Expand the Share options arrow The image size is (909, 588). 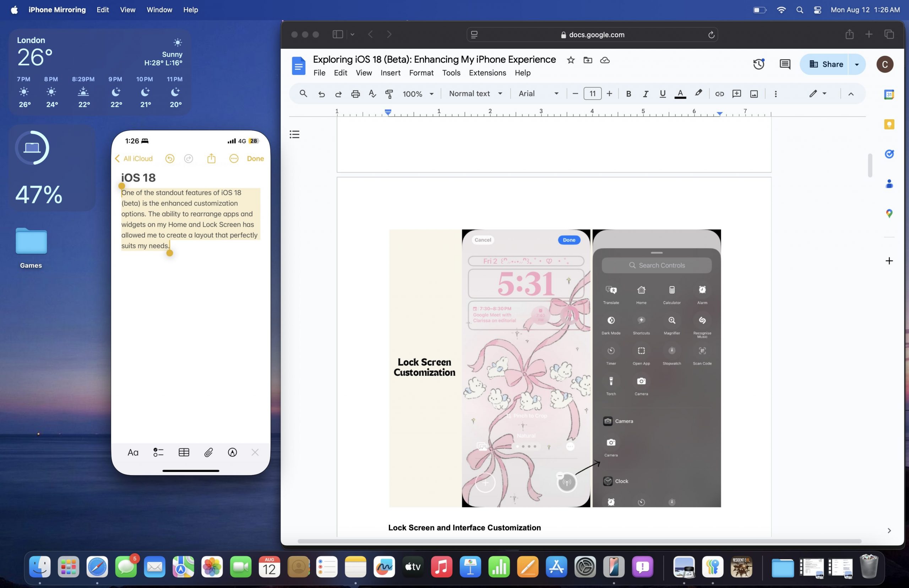tap(857, 64)
